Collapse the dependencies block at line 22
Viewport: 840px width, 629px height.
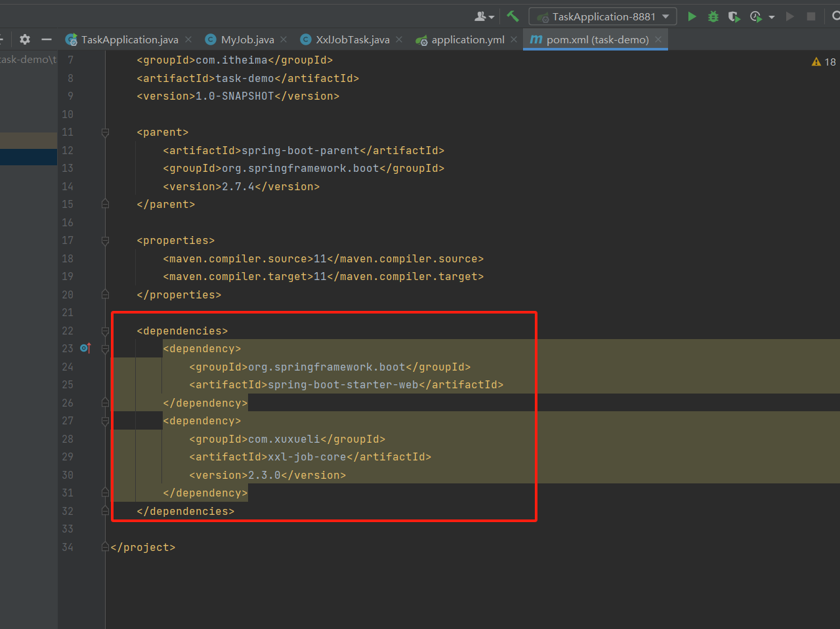[104, 331]
